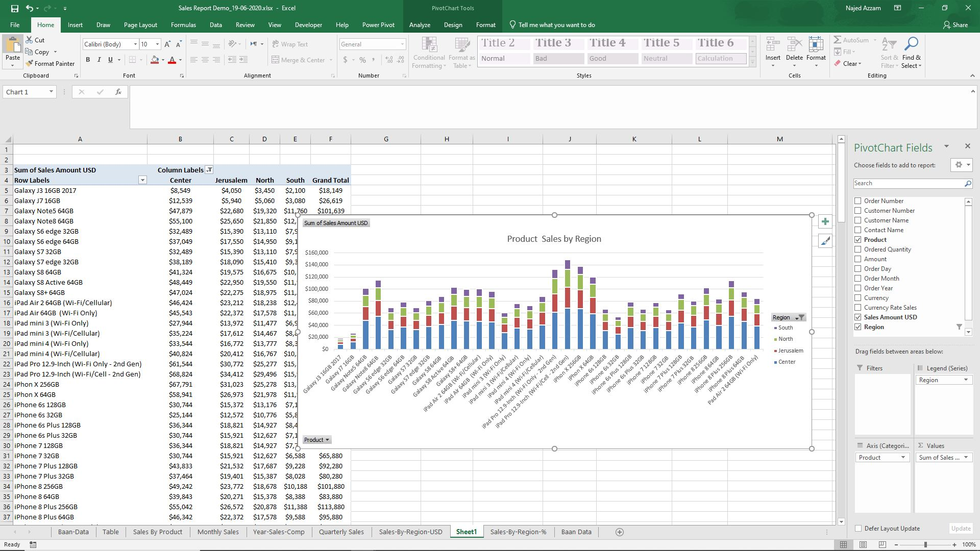The image size is (980, 551).
Task: Open Column Labels filter dropdown
Action: (x=209, y=170)
